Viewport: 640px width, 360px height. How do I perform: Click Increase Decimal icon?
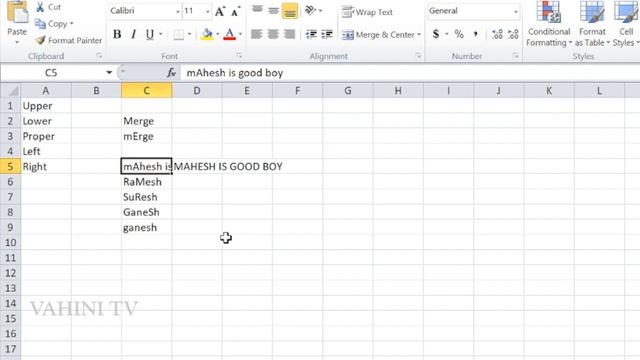[497, 34]
